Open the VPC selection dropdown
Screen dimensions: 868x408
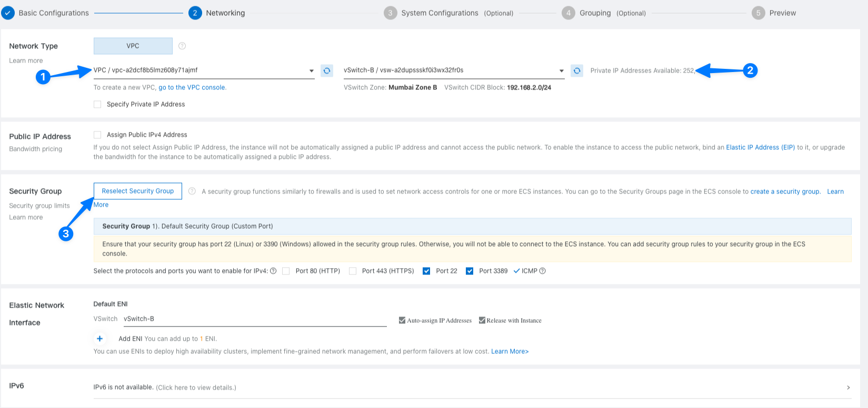click(311, 71)
